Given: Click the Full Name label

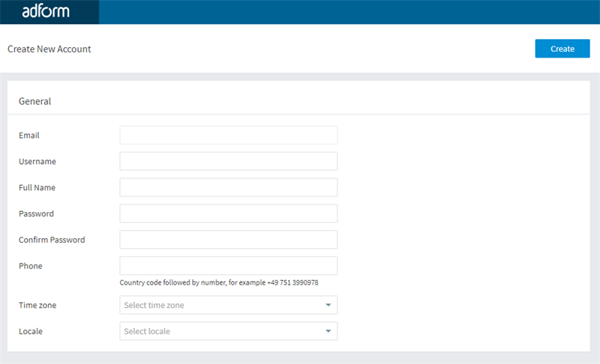Looking at the screenshot, I should [x=37, y=187].
